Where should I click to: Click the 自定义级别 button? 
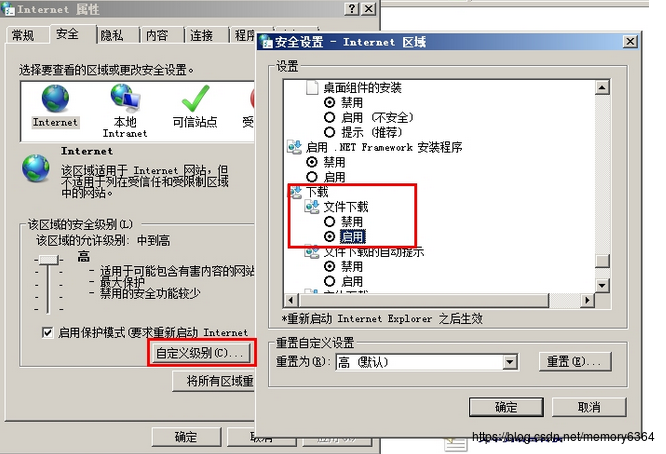(x=202, y=352)
